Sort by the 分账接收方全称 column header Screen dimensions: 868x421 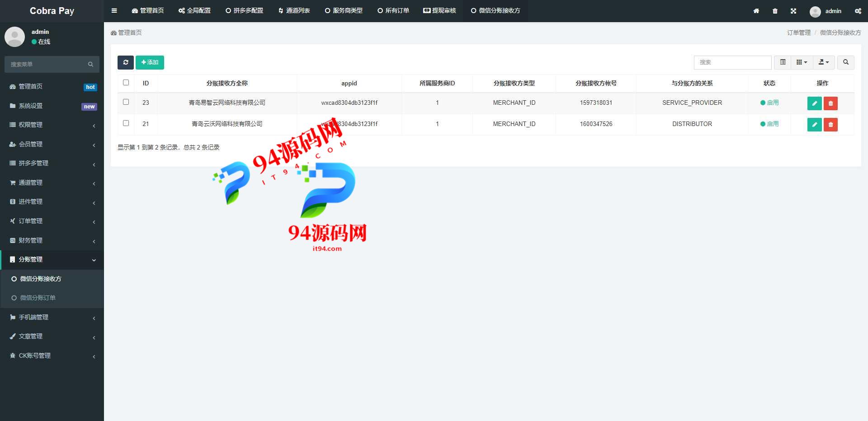pyautogui.click(x=227, y=84)
